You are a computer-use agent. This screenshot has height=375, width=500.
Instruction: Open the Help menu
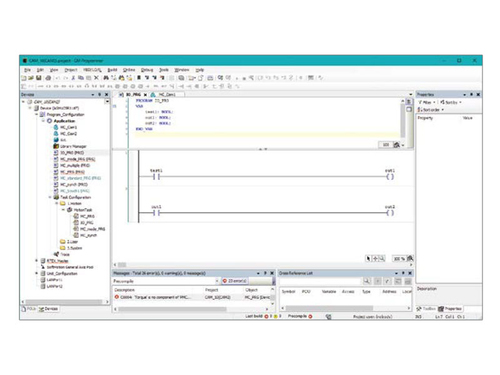(x=200, y=70)
